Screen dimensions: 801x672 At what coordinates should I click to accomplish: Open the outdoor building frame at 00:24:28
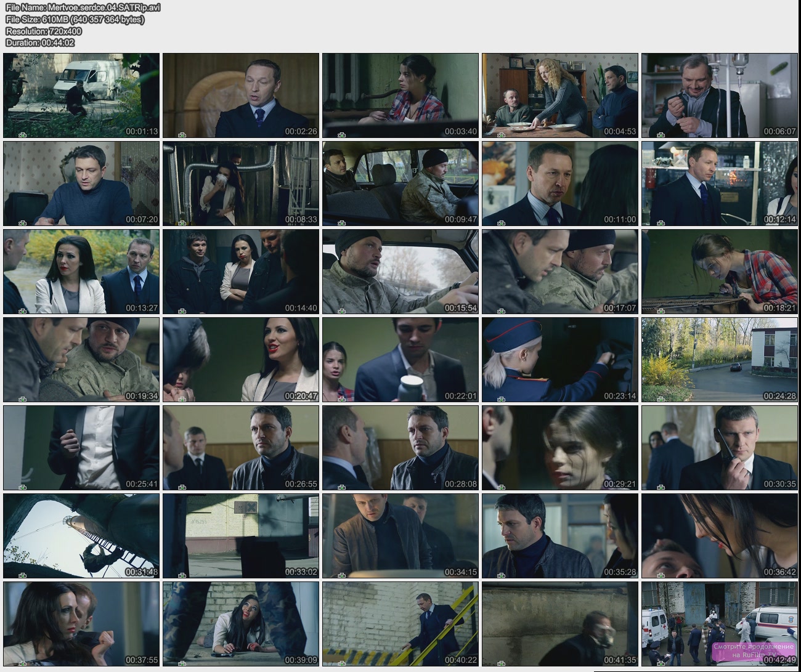(719, 360)
